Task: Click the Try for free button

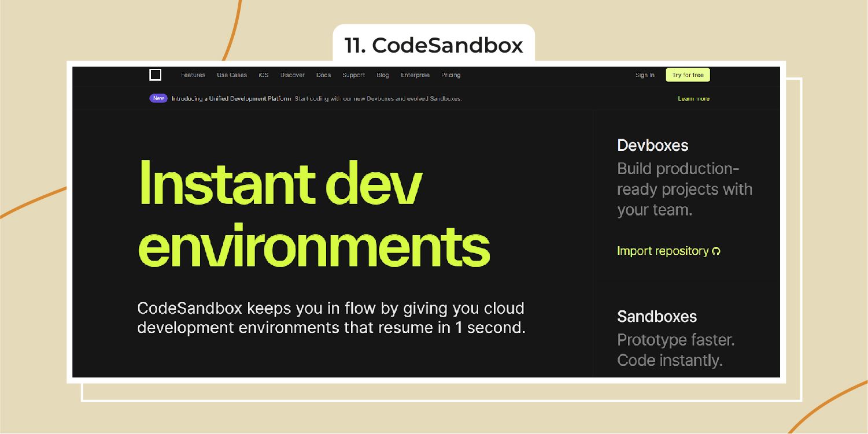Action: click(x=688, y=75)
